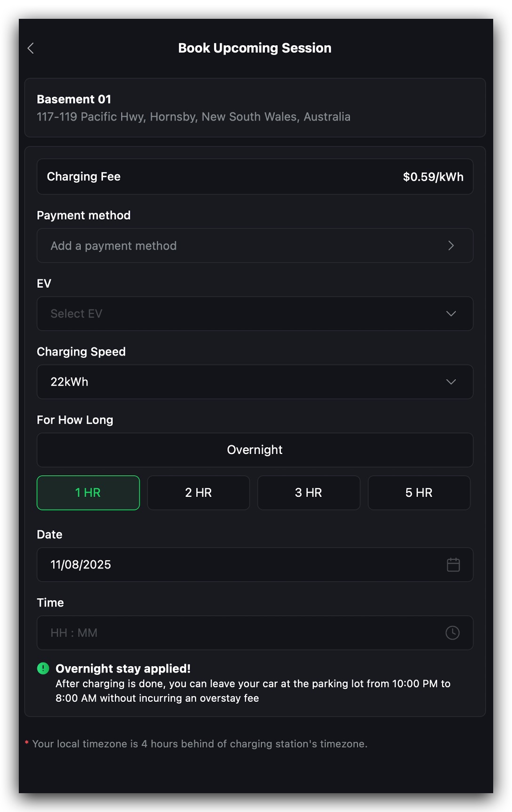Choose the 3 HR charging duration
The height and width of the screenshot is (812, 512).
pyautogui.click(x=308, y=493)
